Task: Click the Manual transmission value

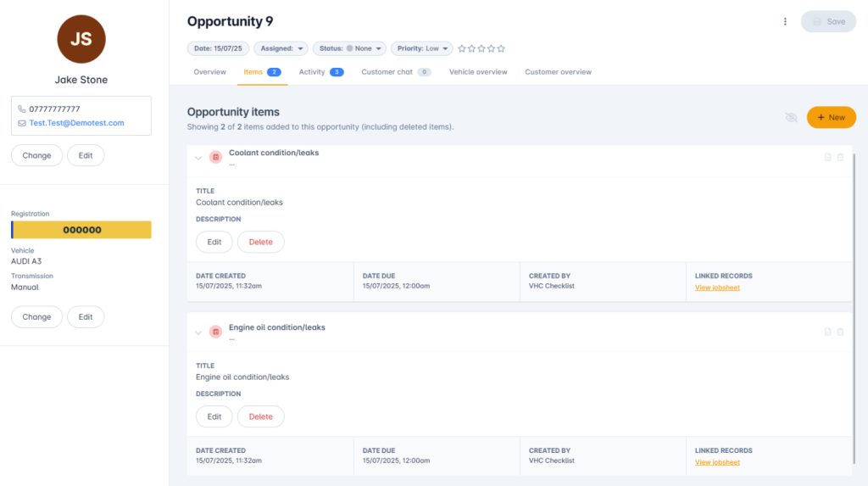Action: (25, 287)
